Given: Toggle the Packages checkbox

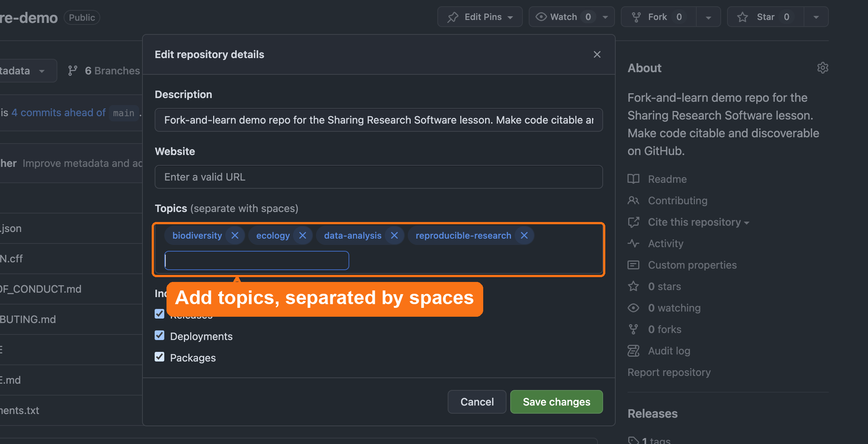Looking at the screenshot, I should coord(159,357).
